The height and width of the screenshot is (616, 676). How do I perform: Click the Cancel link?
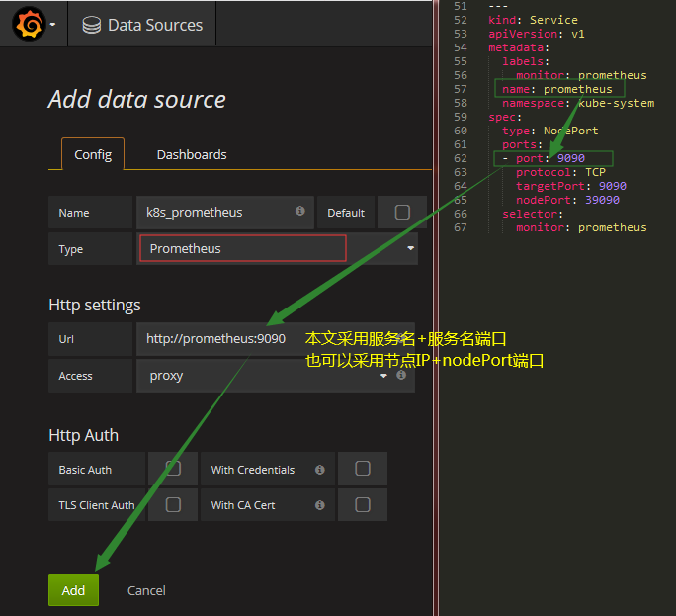click(x=146, y=590)
